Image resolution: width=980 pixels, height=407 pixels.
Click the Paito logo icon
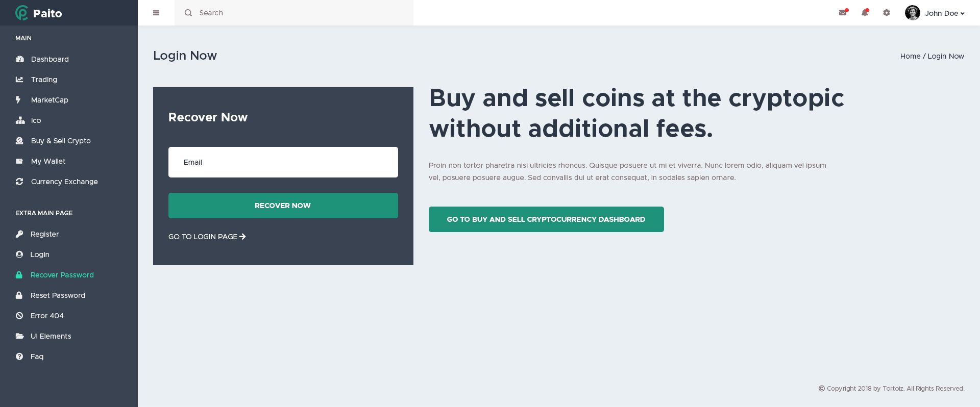[21, 13]
